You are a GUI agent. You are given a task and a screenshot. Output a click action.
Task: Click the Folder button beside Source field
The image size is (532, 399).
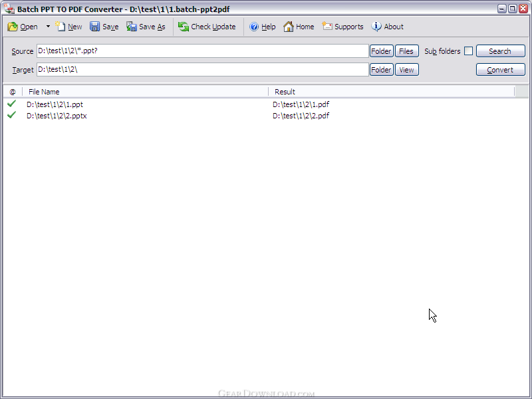point(381,51)
